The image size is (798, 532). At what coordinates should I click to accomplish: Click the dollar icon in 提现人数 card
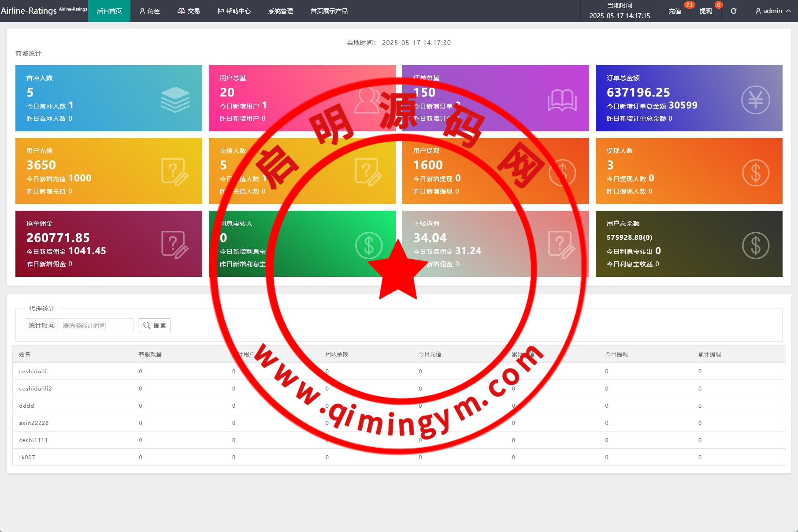(755, 172)
